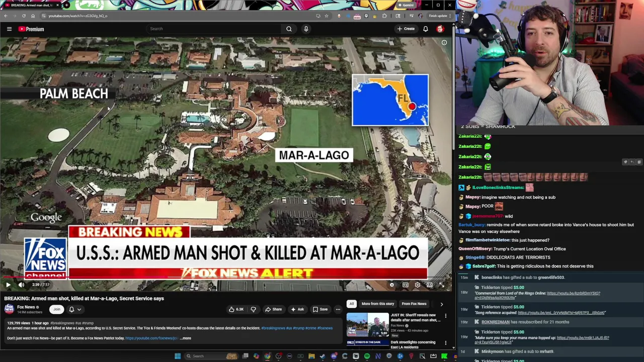Screen dimensions: 644x362
Task: Expand the subscription notification bell dropdown
Action: [x=75, y=309]
